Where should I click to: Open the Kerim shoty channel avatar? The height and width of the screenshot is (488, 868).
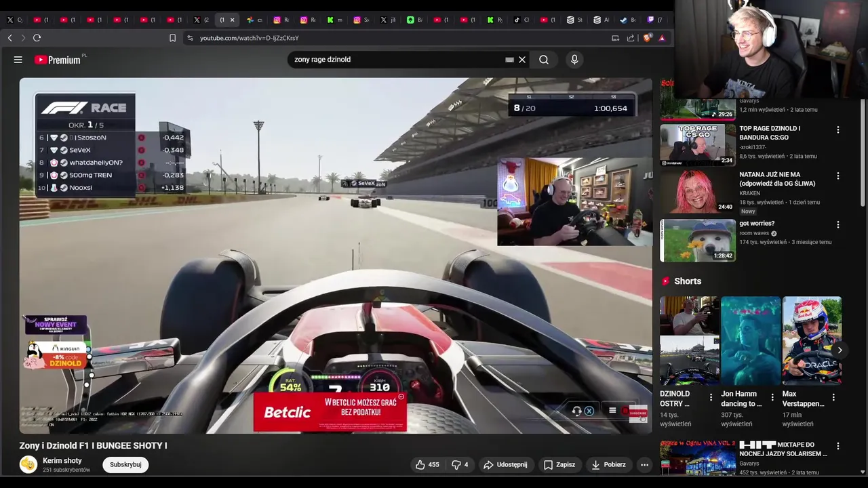point(28,464)
